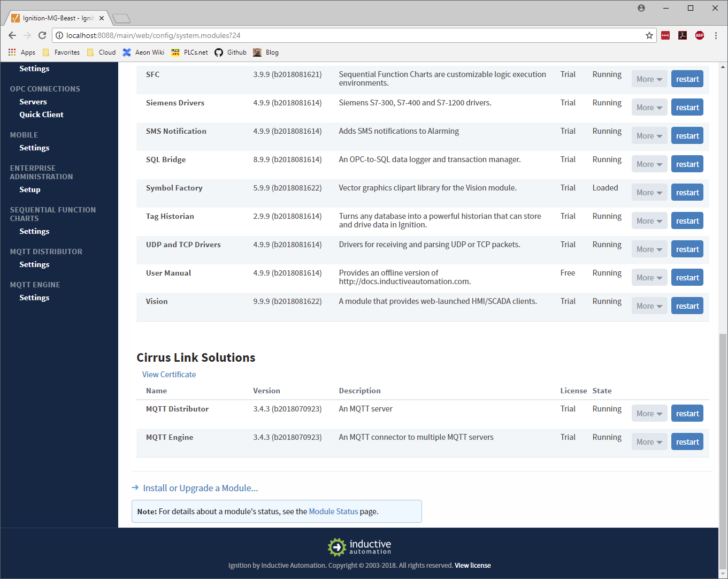Restart the MQTT Distributor module
This screenshot has height=579, width=728.
[687, 414]
